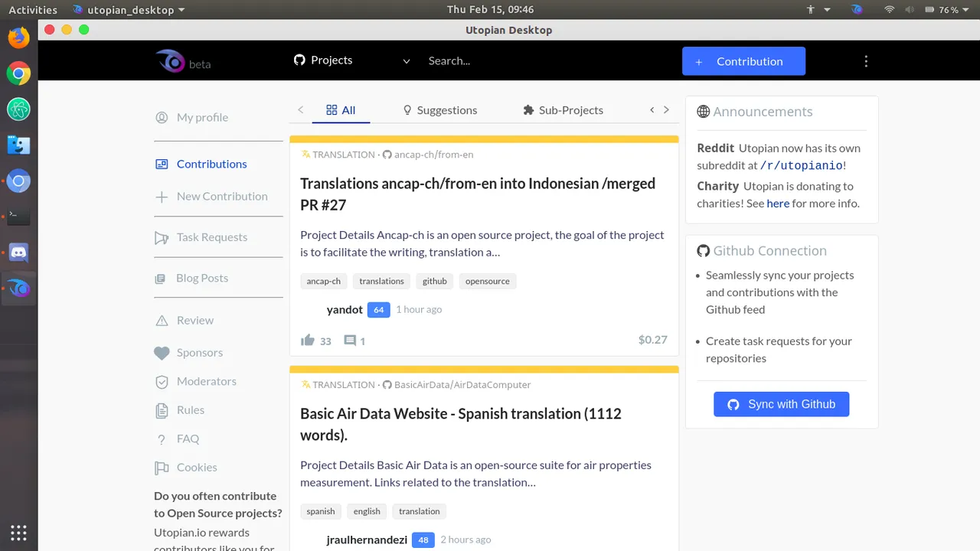980x551 pixels.
Task: Launch Google Chrome from the dock
Action: (18, 73)
